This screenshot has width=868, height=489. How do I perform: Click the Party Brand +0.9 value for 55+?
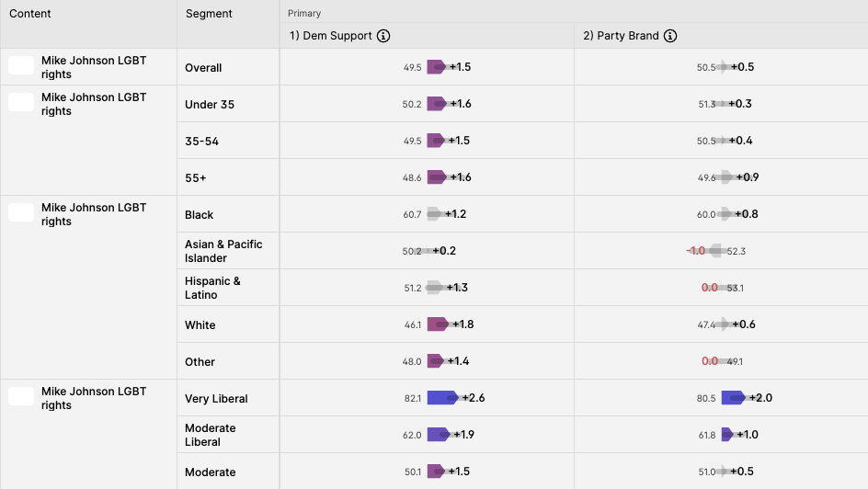[748, 177]
